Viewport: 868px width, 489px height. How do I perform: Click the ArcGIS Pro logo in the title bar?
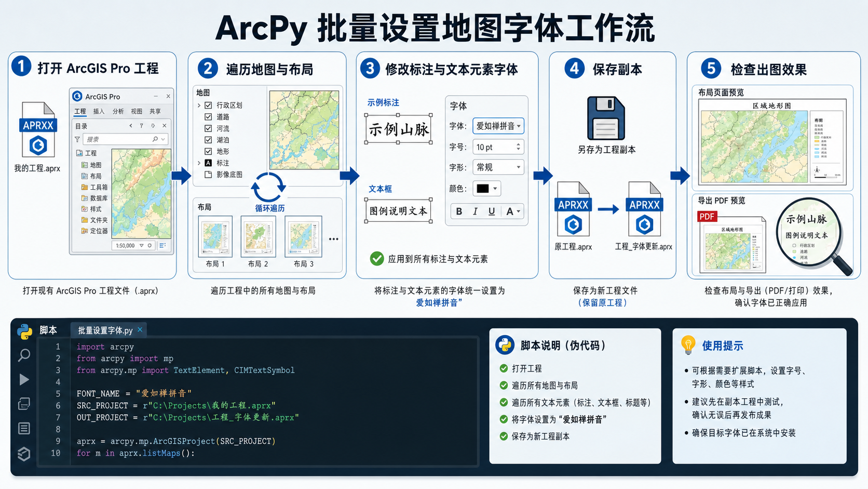tap(77, 96)
